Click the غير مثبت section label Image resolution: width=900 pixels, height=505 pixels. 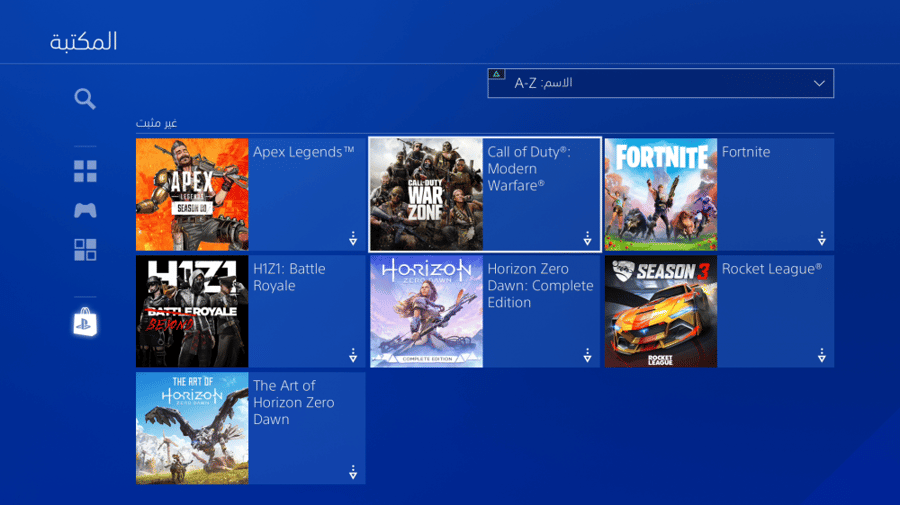(x=156, y=123)
